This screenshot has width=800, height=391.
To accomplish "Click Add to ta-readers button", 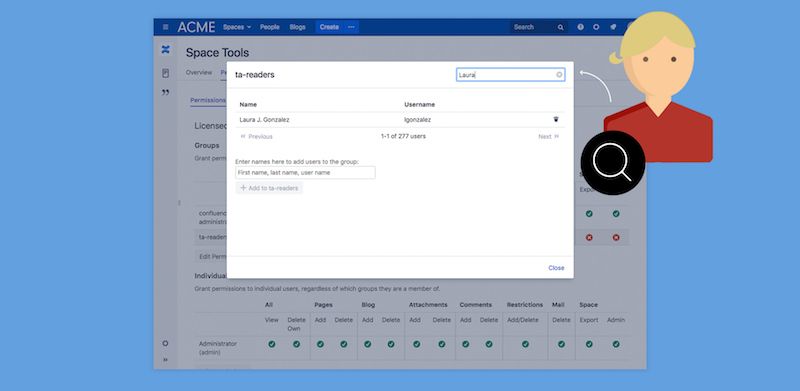I will (269, 188).
